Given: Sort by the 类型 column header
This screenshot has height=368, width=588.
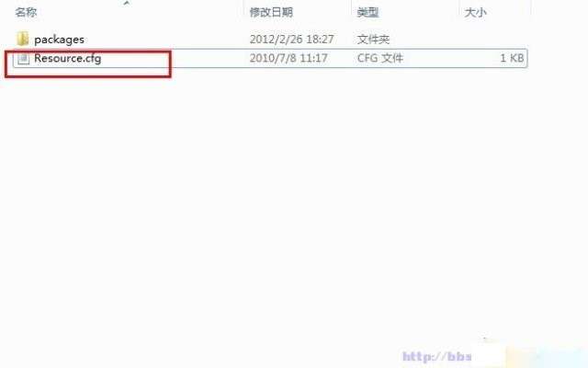Looking at the screenshot, I should (367, 12).
